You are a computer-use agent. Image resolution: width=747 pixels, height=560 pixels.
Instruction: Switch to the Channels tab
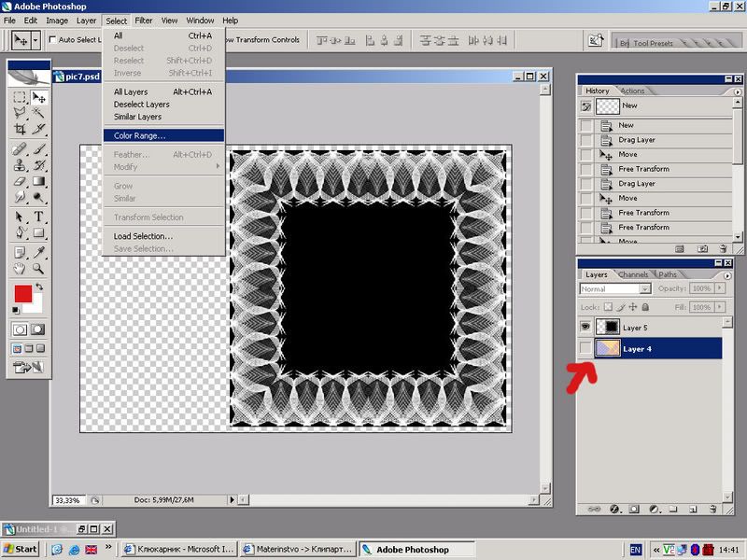tap(633, 274)
